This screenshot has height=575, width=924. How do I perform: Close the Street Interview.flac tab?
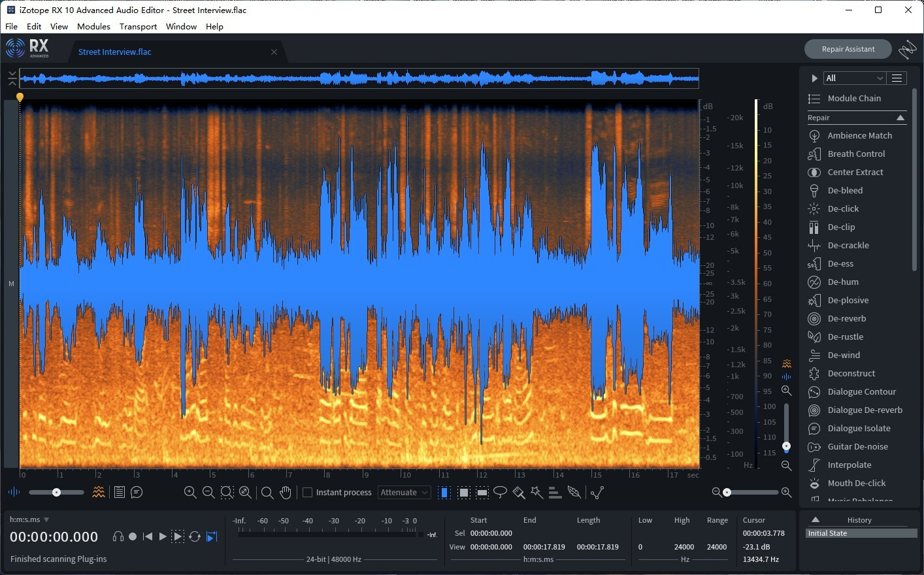click(x=274, y=52)
